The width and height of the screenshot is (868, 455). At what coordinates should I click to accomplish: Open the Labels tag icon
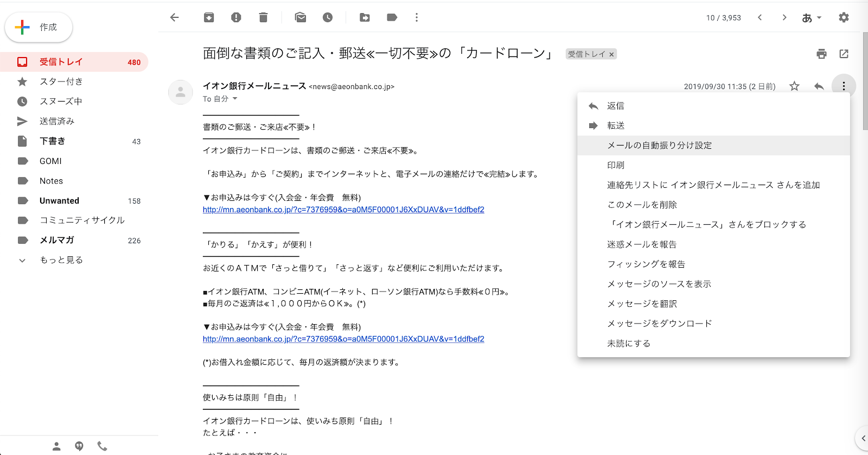coord(392,17)
